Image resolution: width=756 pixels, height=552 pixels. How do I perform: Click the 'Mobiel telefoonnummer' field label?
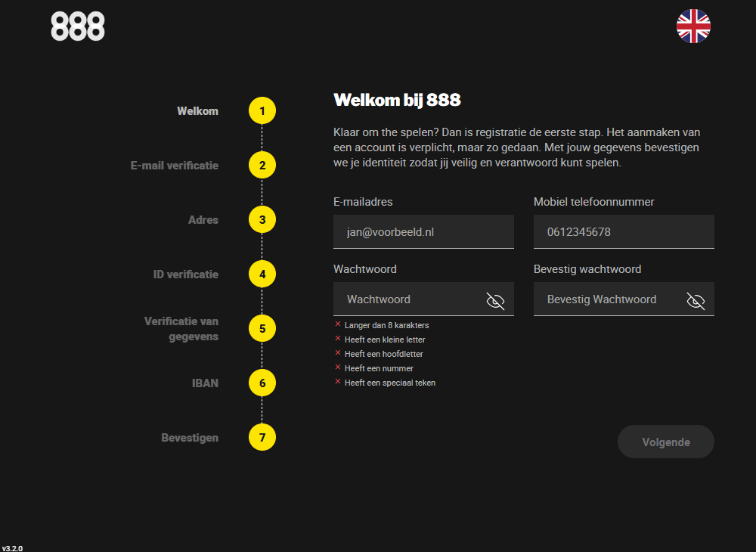[594, 202]
